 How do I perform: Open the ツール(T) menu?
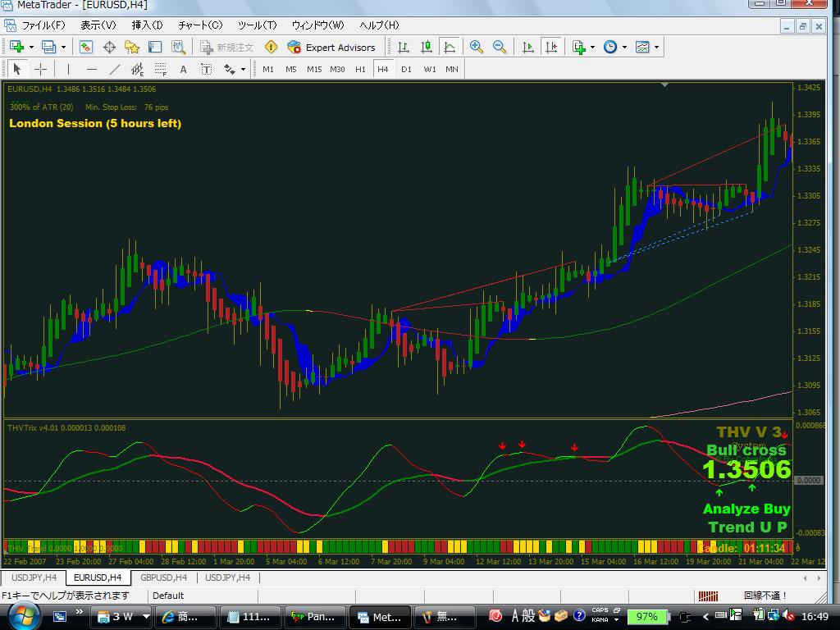(x=257, y=25)
